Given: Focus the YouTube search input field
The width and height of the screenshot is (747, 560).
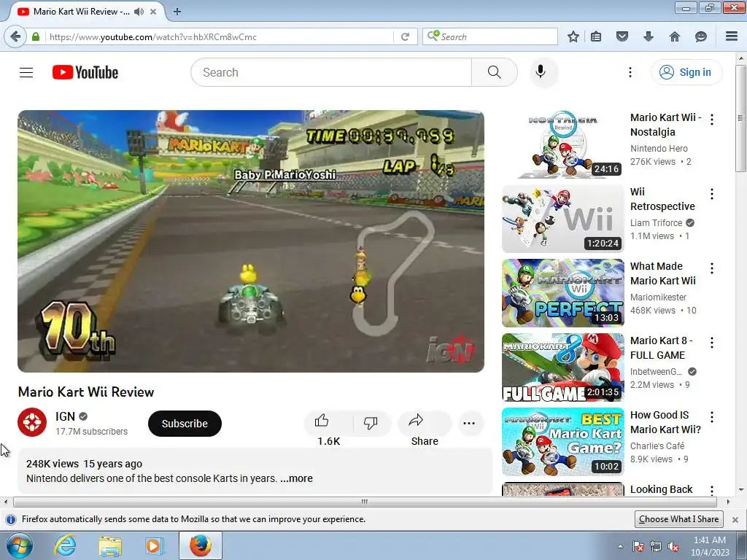Looking at the screenshot, I should click(x=331, y=72).
